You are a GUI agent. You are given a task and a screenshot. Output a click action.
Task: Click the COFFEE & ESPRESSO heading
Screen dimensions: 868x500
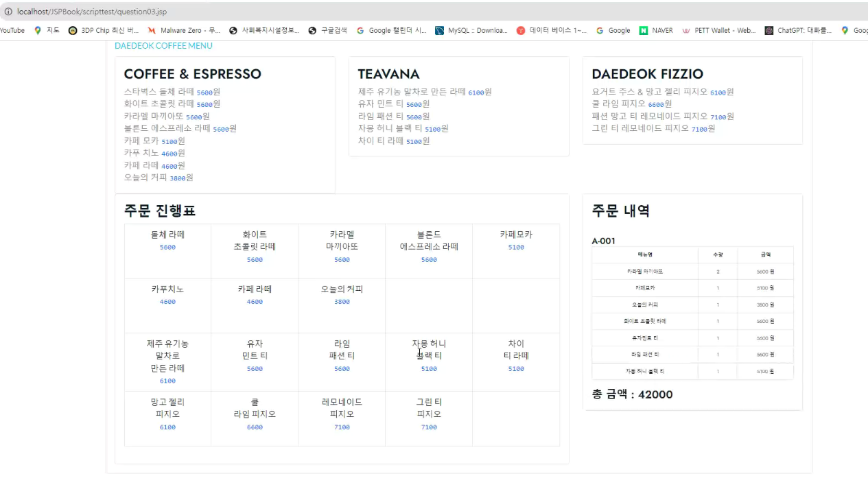192,74
